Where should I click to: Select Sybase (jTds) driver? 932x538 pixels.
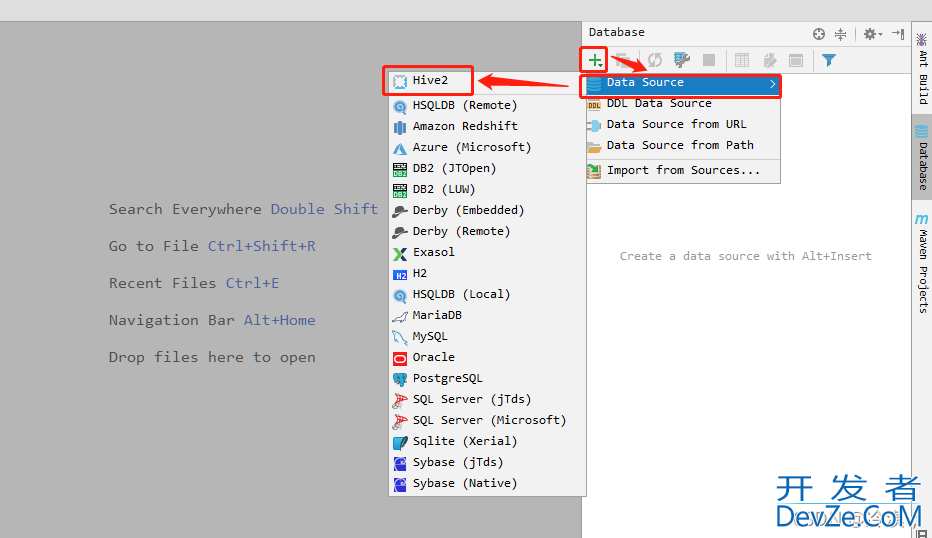coord(487,462)
